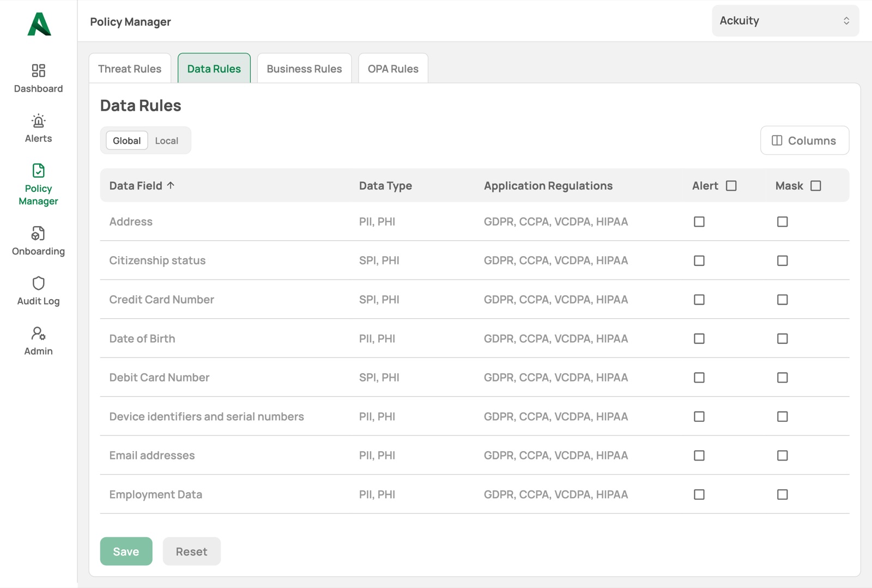The width and height of the screenshot is (872, 588).
Task: Check Mask for Citizenship status
Action: 783,260
